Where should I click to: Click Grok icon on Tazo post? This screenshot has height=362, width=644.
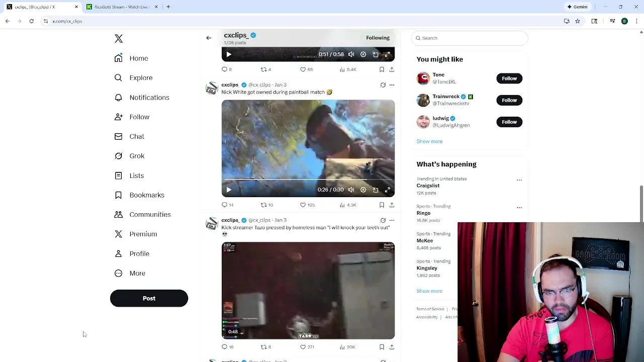(383, 220)
